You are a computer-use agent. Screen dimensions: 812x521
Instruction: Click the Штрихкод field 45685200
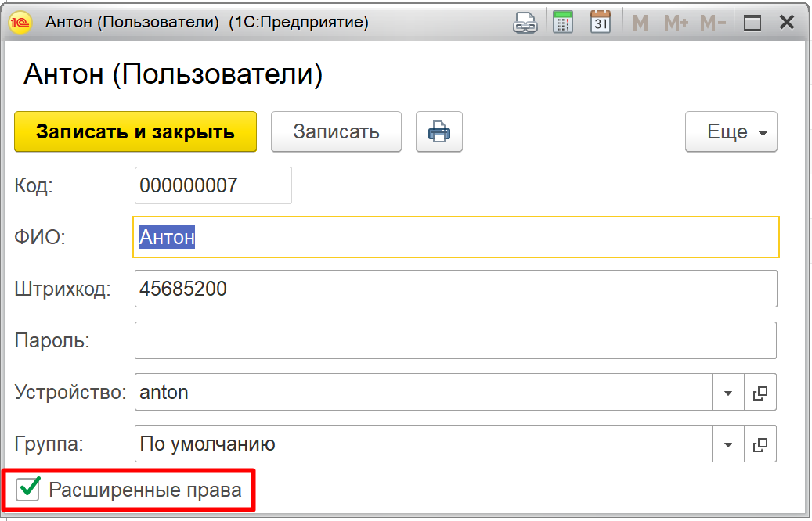pos(456,289)
